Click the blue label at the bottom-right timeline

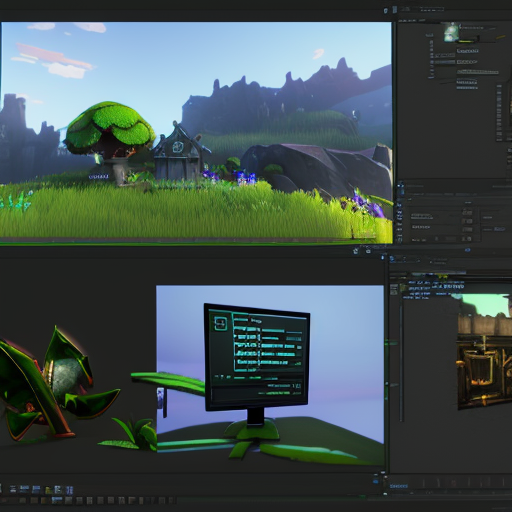coord(399,486)
